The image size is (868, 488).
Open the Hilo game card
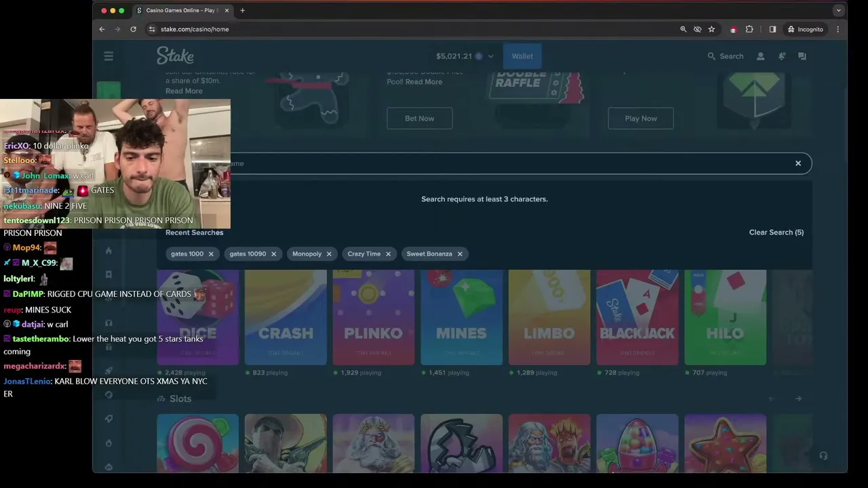click(x=726, y=317)
